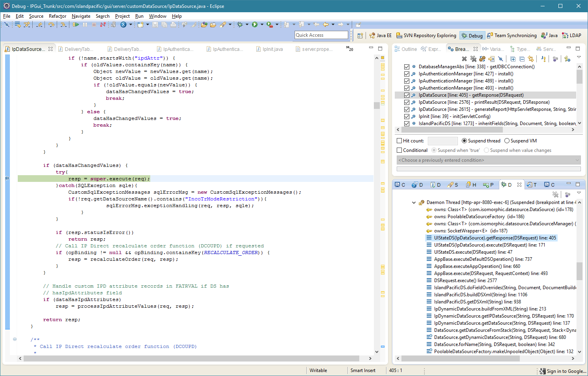Click the Debug bug icon in toolbar

click(240, 24)
